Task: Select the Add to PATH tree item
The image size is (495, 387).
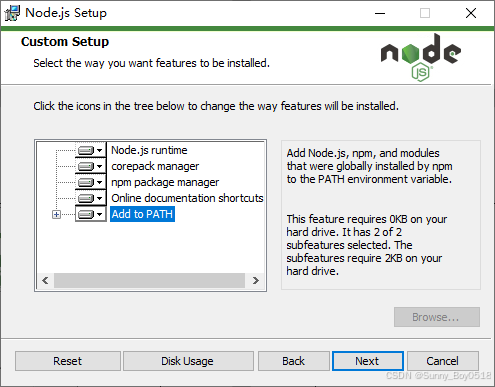Action: coord(142,214)
